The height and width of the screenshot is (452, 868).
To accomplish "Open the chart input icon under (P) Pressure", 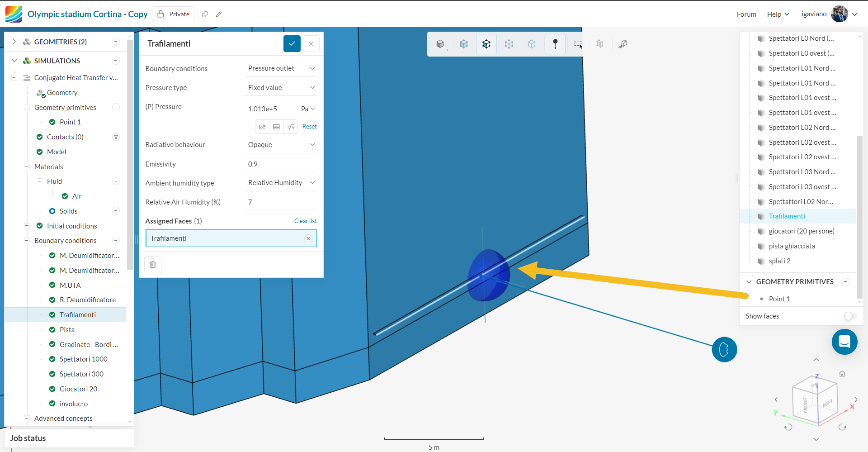I will coord(262,127).
